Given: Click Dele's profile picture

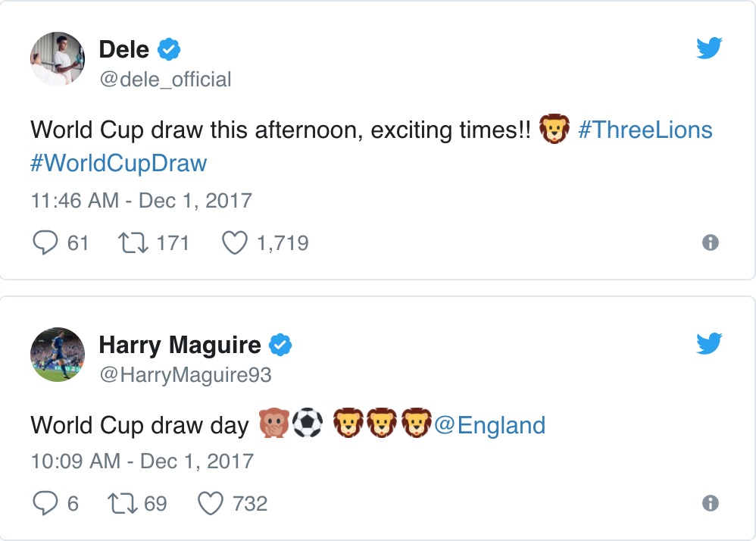Looking at the screenshot, I should click(58, 59).
